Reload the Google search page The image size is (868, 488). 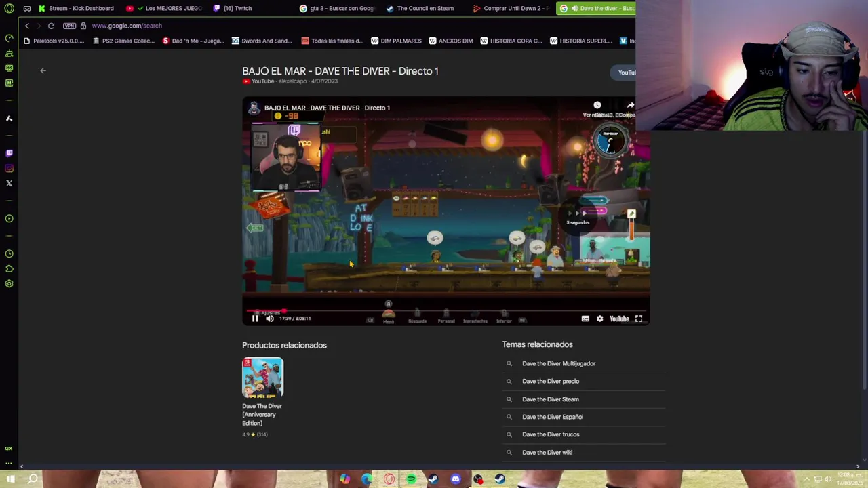coord(51,26)
